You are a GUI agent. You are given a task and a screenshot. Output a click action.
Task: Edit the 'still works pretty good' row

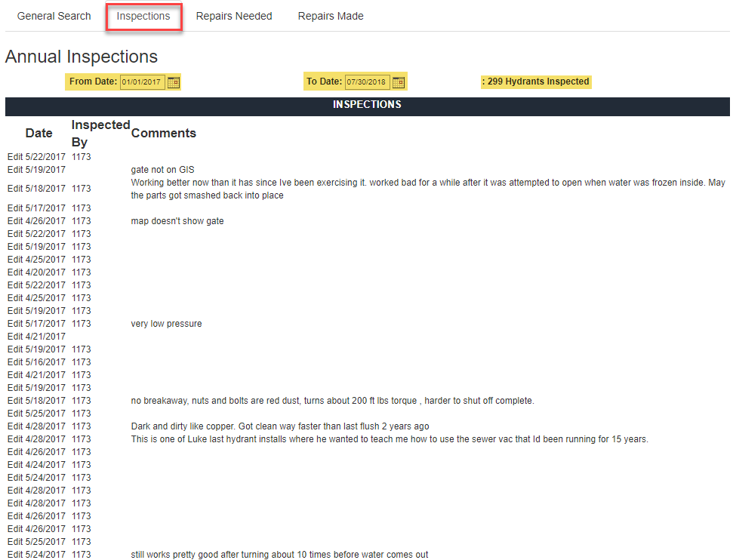(x=15, y=555)
